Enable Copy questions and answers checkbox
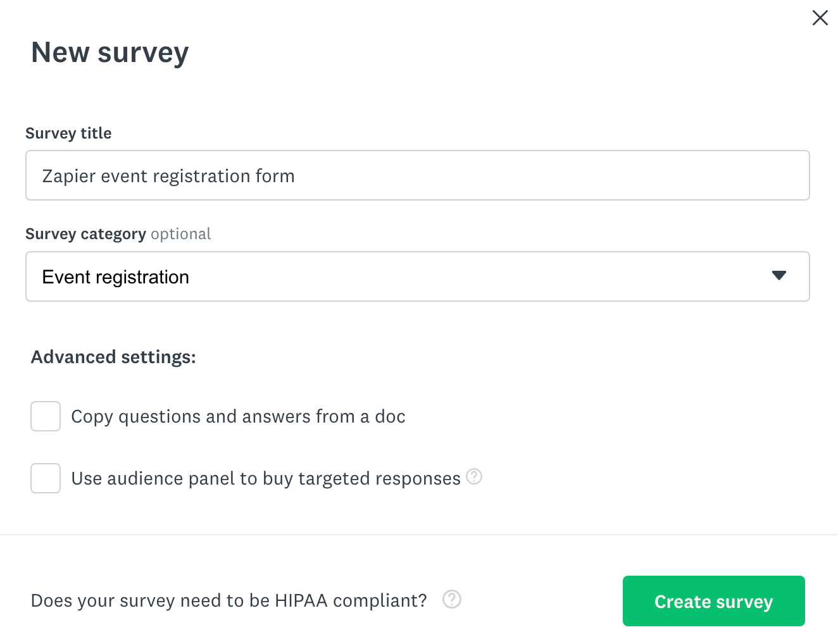This screenshot has height=644, width=838. pyautogui.click(x=46, y=416)
